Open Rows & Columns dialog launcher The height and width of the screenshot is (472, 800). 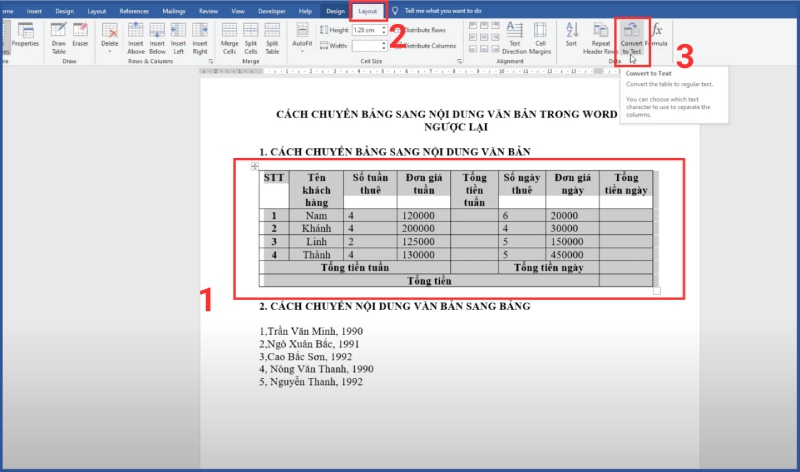(x=210, y=61)
